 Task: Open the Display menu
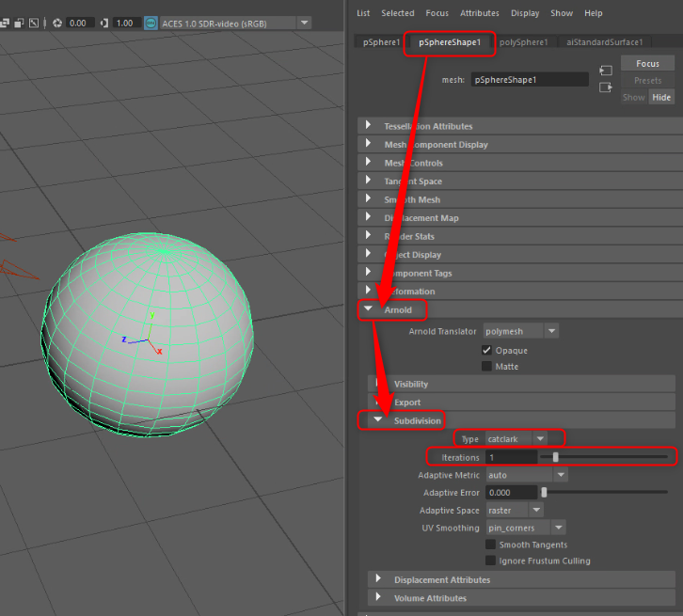[525, 13]
